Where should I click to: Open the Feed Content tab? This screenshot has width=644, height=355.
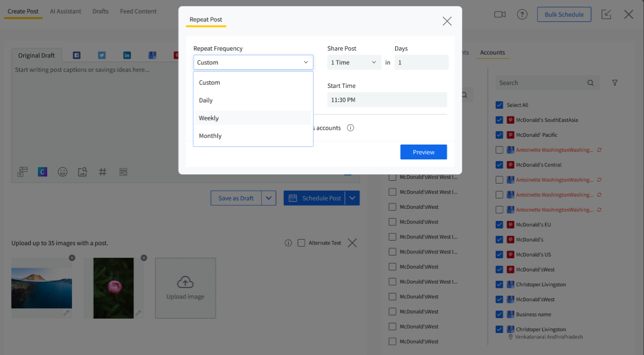(138, 12)
